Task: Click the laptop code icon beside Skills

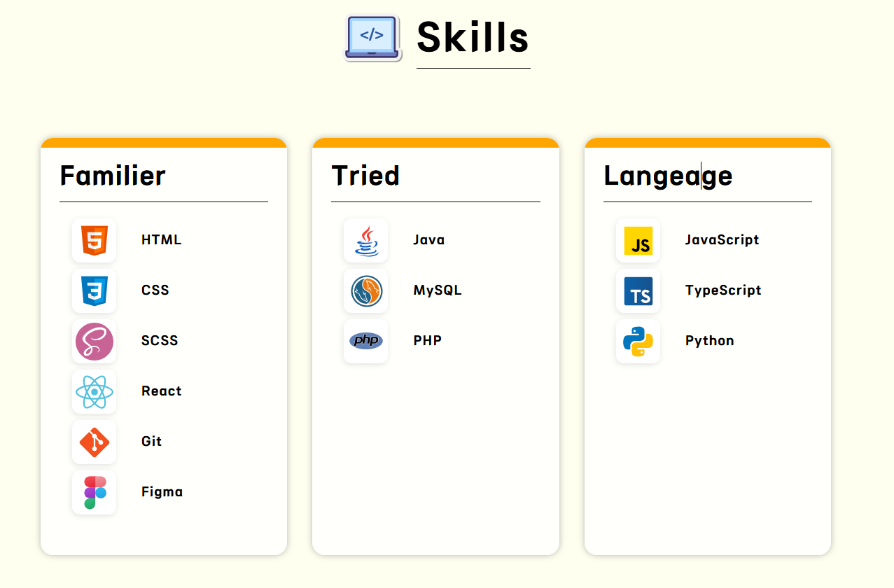Action: (372, 38)
